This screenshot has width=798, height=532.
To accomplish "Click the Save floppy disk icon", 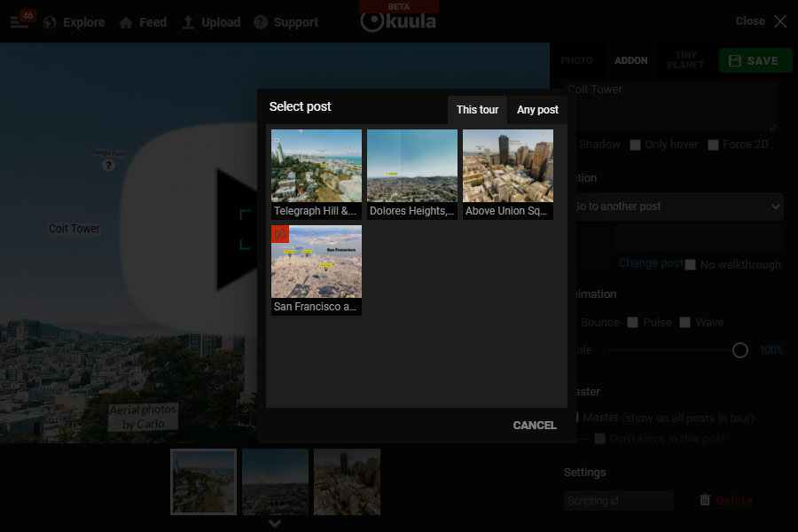I will point(734,60).
